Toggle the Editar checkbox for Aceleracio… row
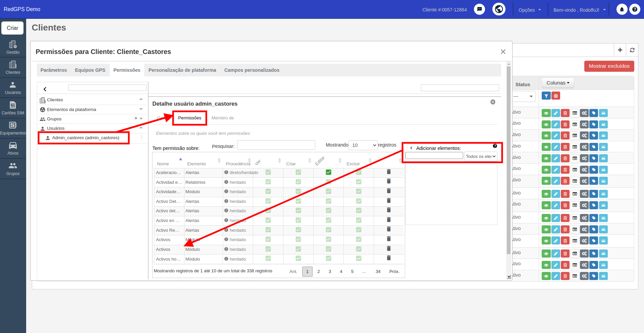The width and height of the screenshot is (644, 333). click(x=328, y=172)
